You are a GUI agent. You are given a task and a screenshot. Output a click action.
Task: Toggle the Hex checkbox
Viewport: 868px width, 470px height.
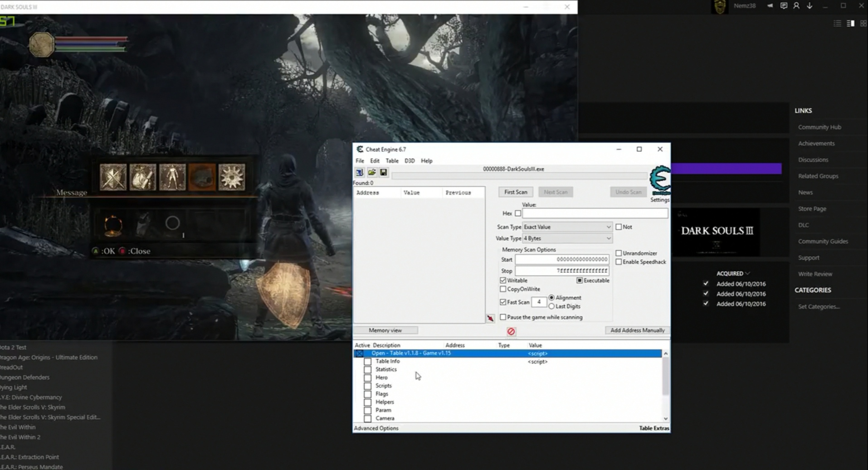518,213
